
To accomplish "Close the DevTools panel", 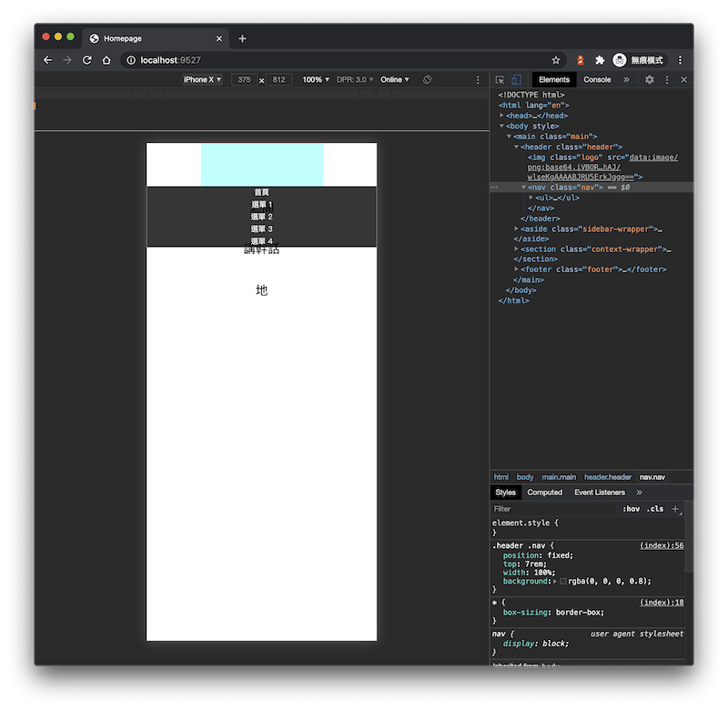I will tap(684, 80).
